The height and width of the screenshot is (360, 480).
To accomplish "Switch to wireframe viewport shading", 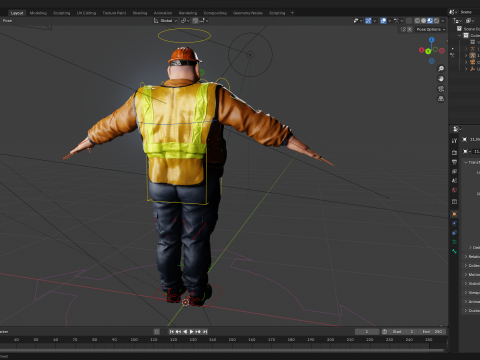I will click(x=417, y=21).
